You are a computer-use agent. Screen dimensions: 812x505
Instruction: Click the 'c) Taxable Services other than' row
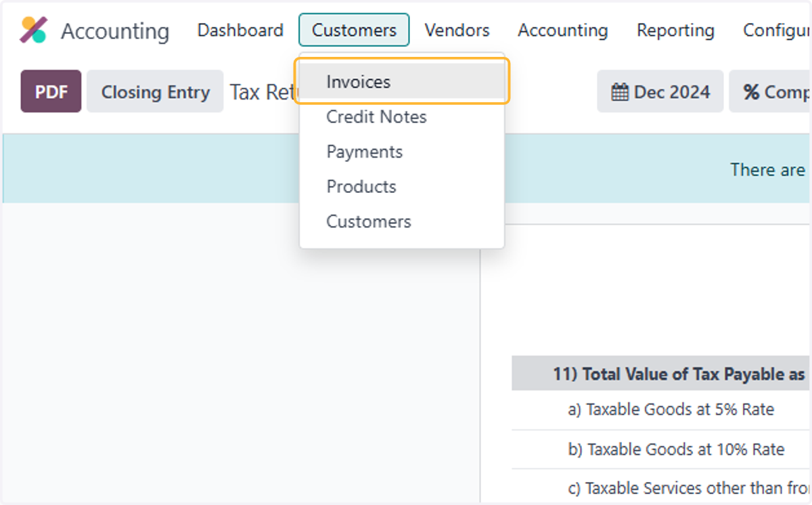[662, 487]
